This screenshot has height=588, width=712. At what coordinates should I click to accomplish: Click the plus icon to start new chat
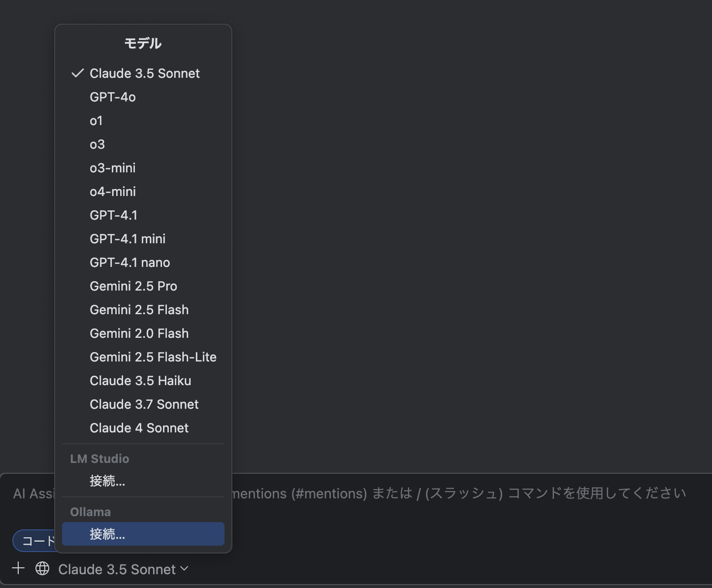[x=18, y=568]
